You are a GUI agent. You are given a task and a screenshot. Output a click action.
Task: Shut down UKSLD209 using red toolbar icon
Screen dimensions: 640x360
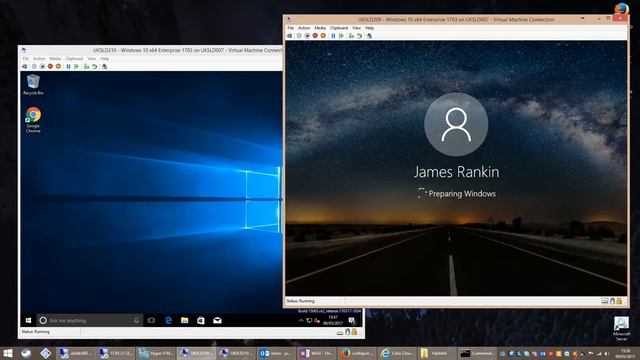(315, 36)
